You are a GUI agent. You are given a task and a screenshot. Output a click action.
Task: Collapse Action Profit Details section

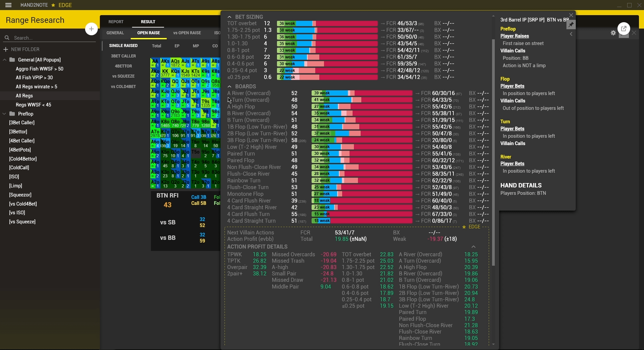click(473, 247)
